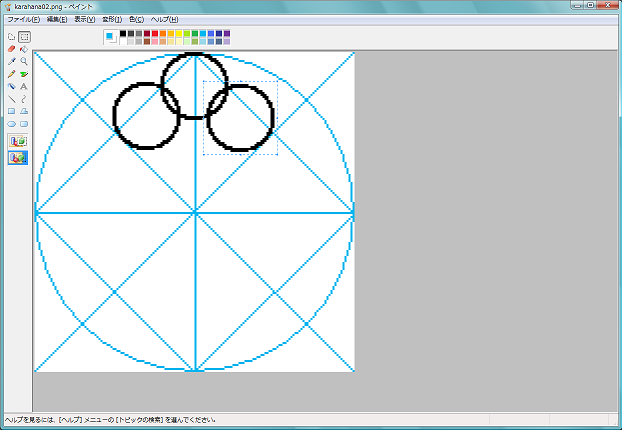
Task: Open the 表示(V) menu
Action: [84, 19]
